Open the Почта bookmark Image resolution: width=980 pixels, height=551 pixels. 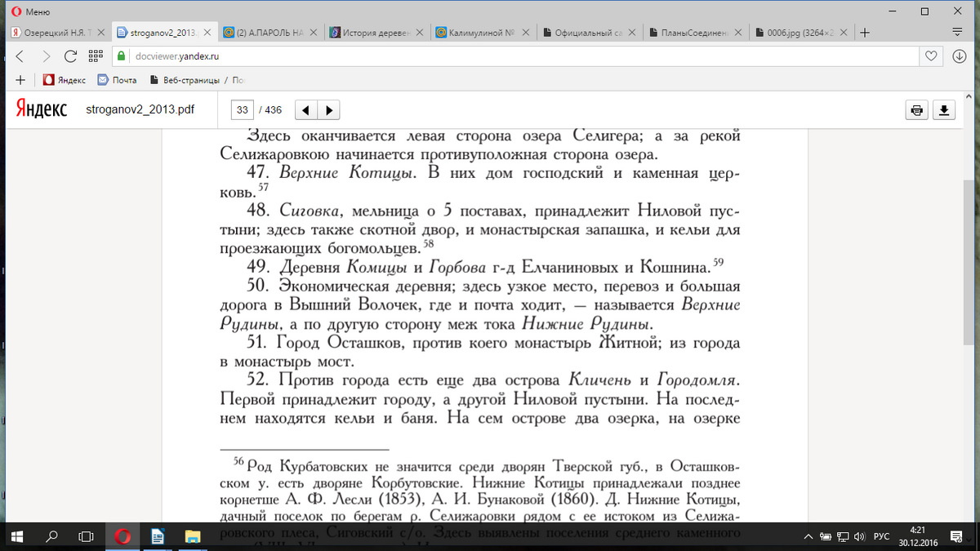point(117,80)
